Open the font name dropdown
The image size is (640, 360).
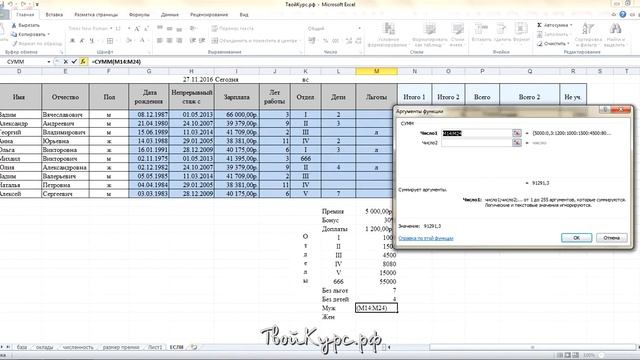(x=111, y=29)
